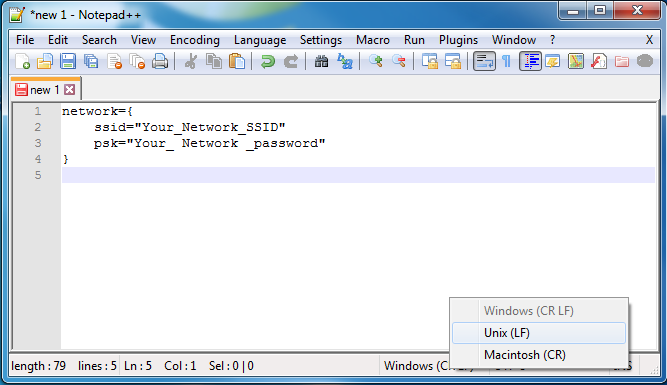Viewport: 667px width, 385px height.
Task: Open a file using the folder icon
Action: (x=45, y=61)
